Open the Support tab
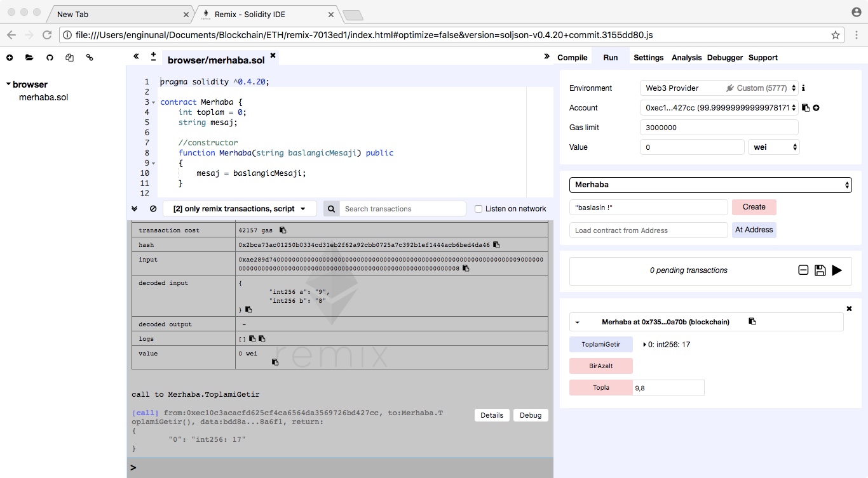The height and width of the screenshot is (478, 868). point(763,58)
